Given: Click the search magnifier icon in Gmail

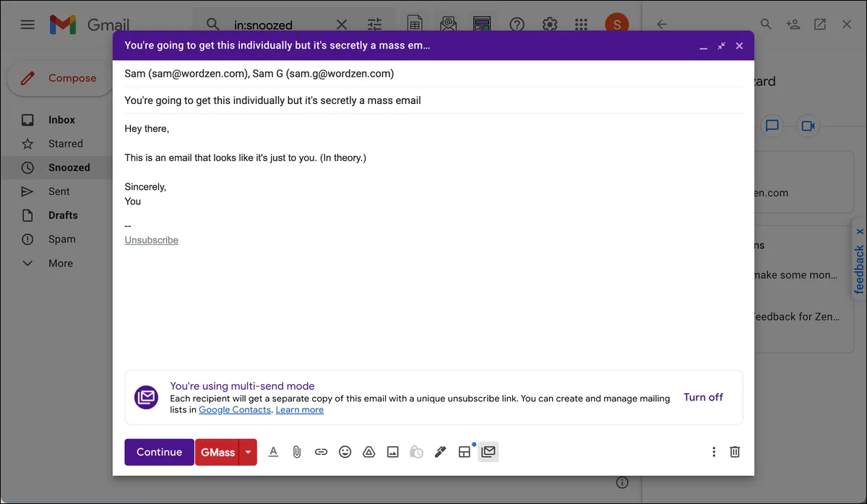Looking at the screenshot, I should [x=212, y=25].
